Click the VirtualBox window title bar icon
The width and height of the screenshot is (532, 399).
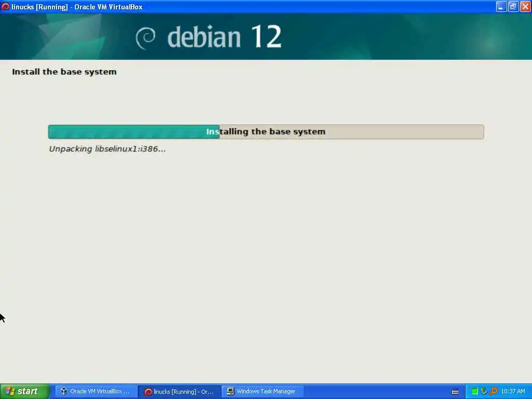[5, 6]
